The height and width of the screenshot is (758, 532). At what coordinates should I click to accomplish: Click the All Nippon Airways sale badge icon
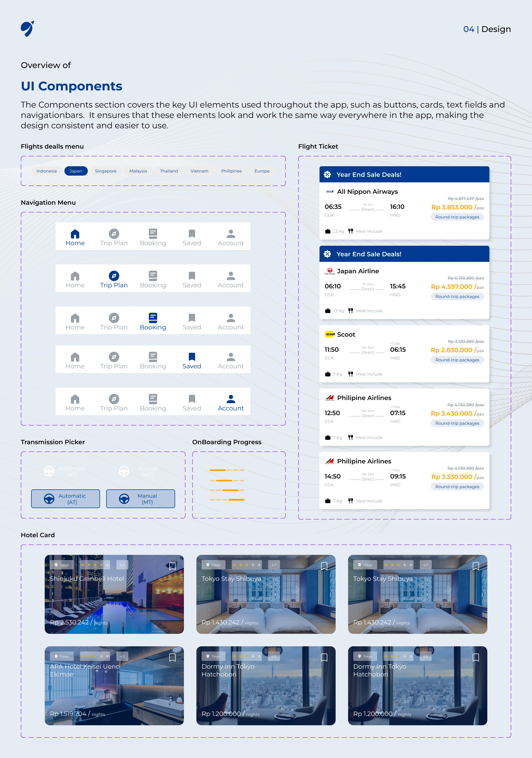(x=327, y=175)
